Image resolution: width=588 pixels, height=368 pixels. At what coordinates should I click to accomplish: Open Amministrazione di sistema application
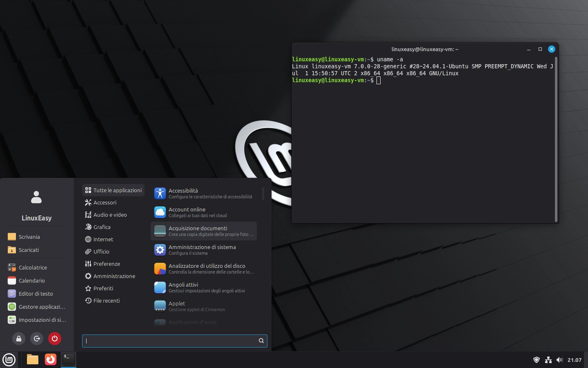[204, 250]
